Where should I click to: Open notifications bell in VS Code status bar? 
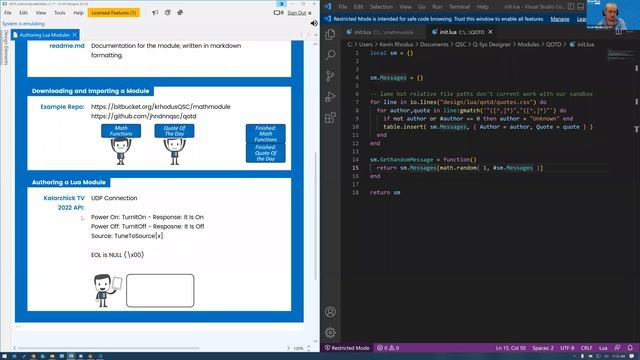(630, 348)
